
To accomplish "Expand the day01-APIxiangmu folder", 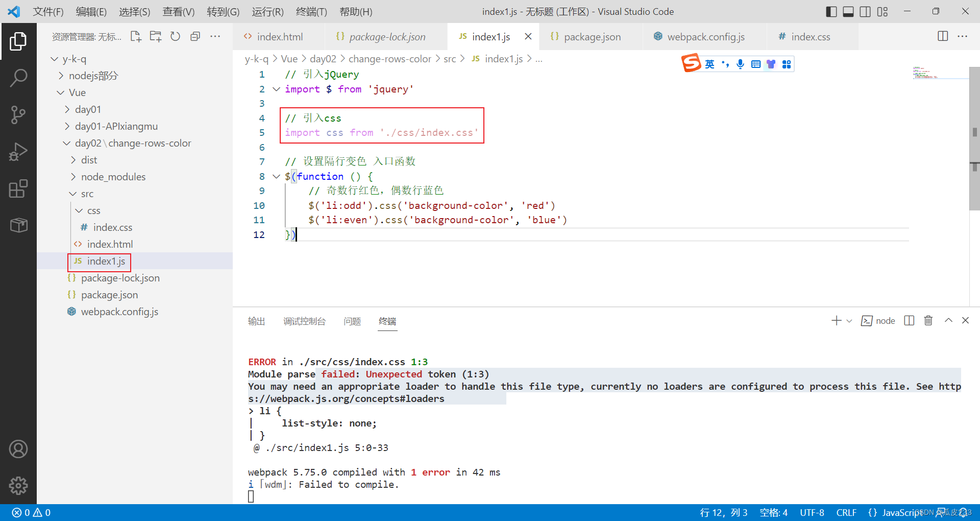I will coord(67,126).
